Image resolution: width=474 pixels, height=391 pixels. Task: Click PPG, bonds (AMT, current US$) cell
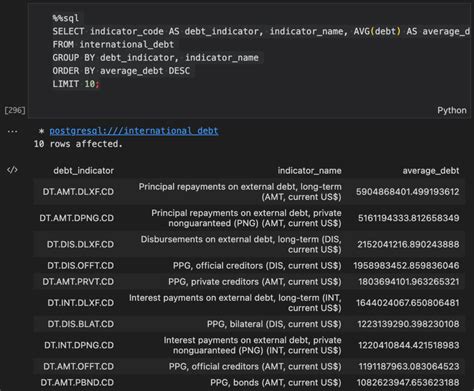[276, 382]
